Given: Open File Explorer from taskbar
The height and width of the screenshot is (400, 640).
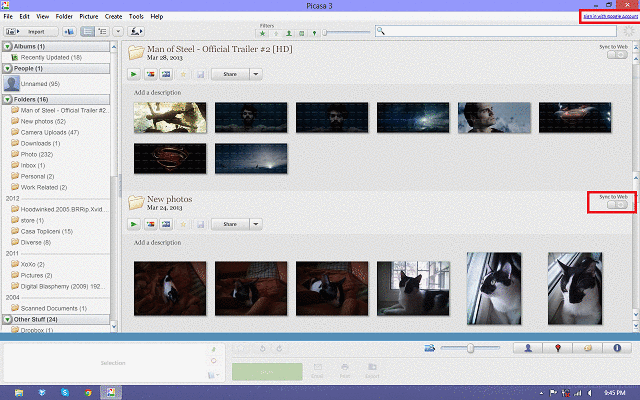Looking at the screenshot, I should [19, 393].
